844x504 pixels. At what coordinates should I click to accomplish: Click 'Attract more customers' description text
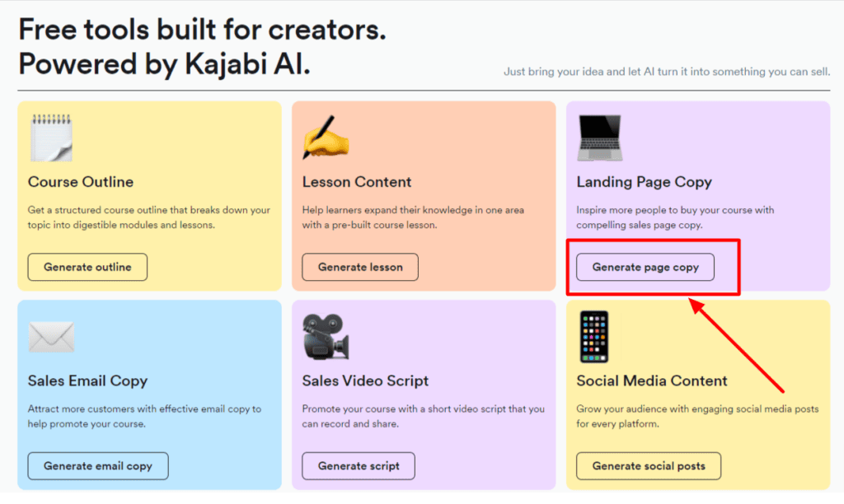144,417
